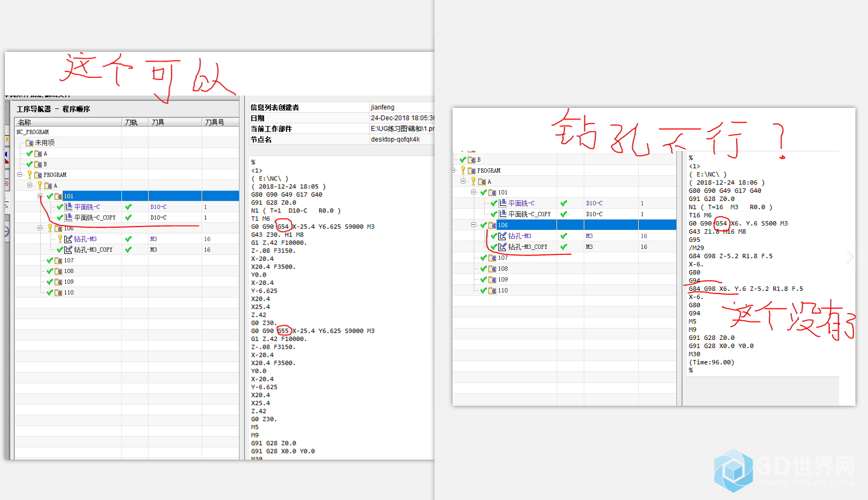This screenshot has width=868, height=500.
Task: Click the 刀具 column header
Action: tap(175, 122)
